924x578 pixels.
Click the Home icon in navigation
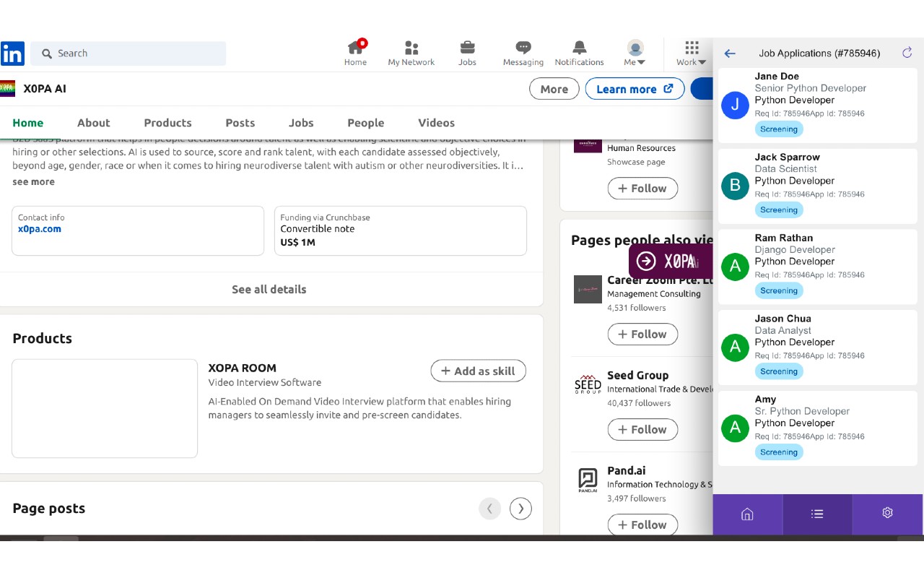tap(355, 48)
